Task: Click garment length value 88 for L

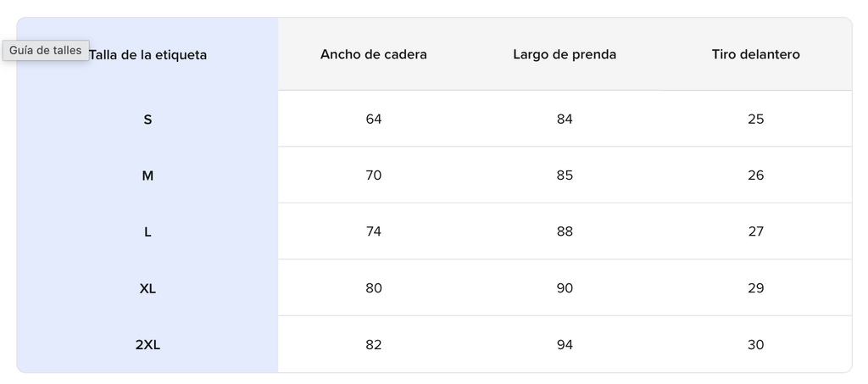Action: coord(565,231)
